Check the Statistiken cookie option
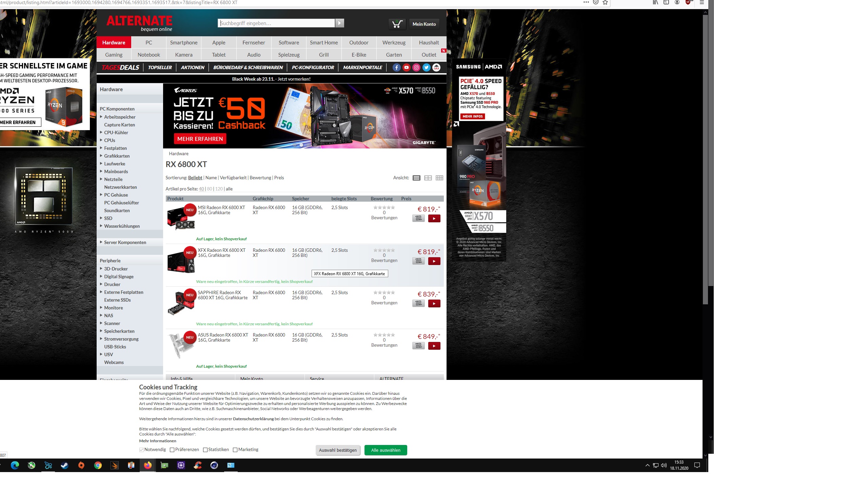The width and height of the screenshot is (868, 488). pyautogui.click(x=205, y=450)
